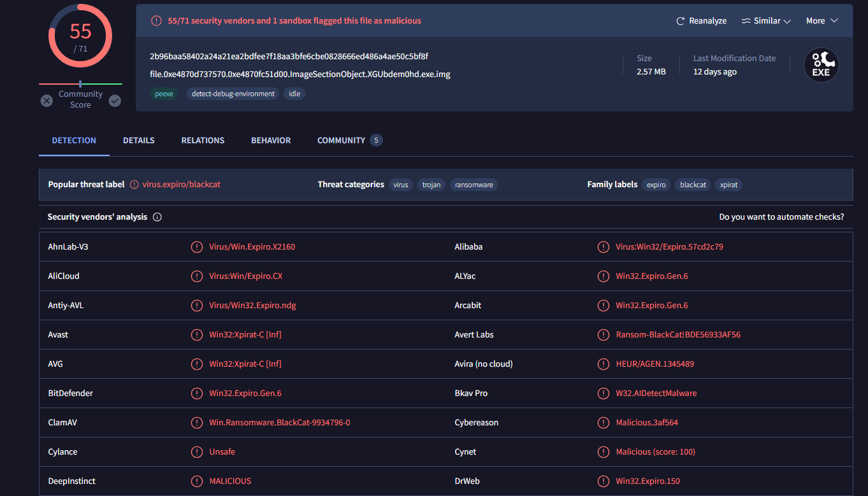Switch to the DETAILS tab
The height and width of the screenshot is (496, 868).
tap(139, 141)
